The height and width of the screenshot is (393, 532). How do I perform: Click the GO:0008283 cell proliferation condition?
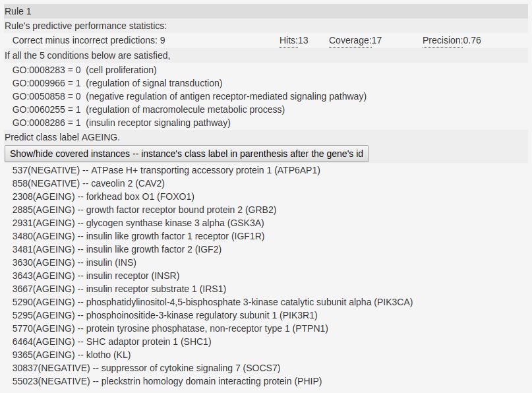coord(84,70)
